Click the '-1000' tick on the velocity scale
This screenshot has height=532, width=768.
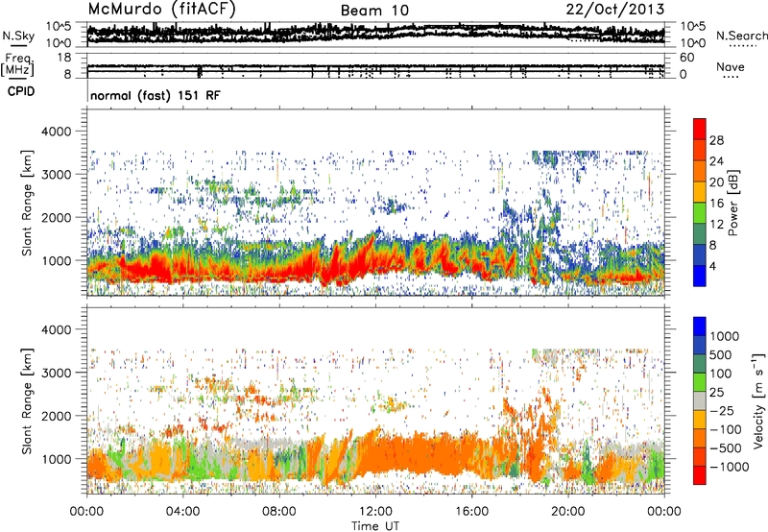(x=729, y=467)
